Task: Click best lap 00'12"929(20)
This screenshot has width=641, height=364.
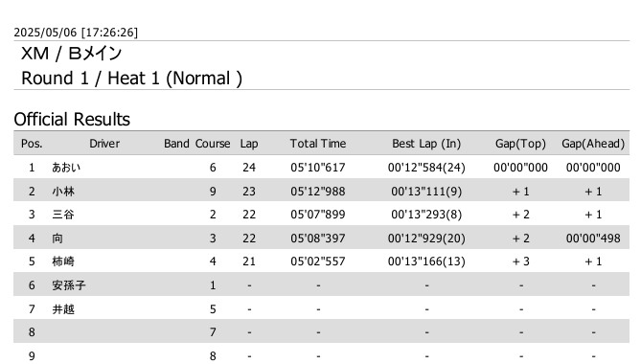Action: point(426,239)
